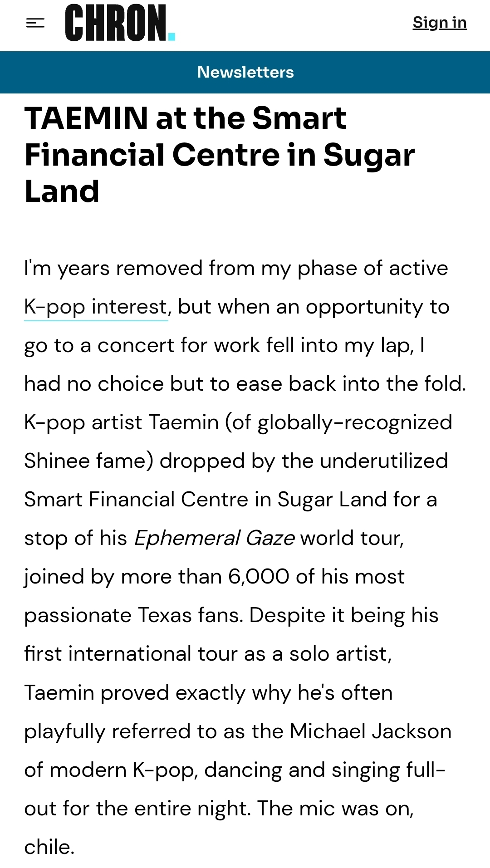This screenshot has width=490, height=868.
Task: Follow the K-pop interest hyperlink
Action: pyautogui.click(x=96, y=307)
